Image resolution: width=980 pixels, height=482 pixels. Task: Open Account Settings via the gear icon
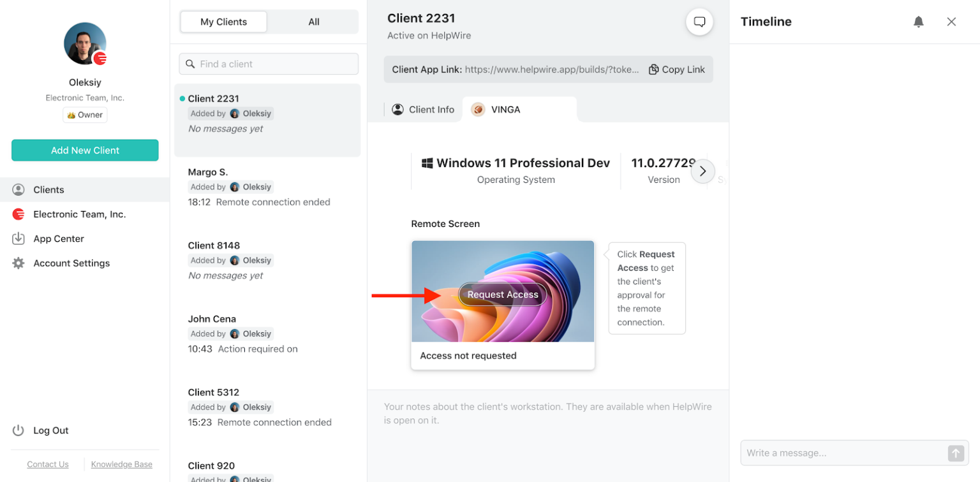coord(19,263)
